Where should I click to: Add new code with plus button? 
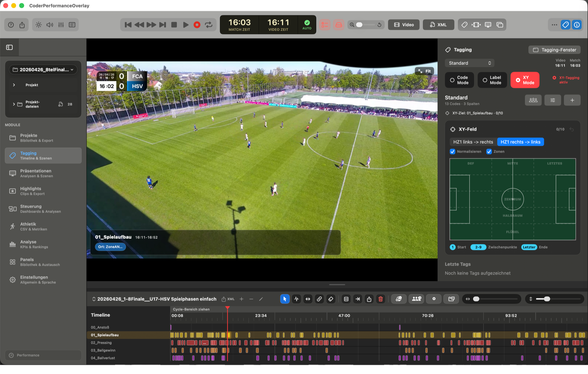pos(572,100)
